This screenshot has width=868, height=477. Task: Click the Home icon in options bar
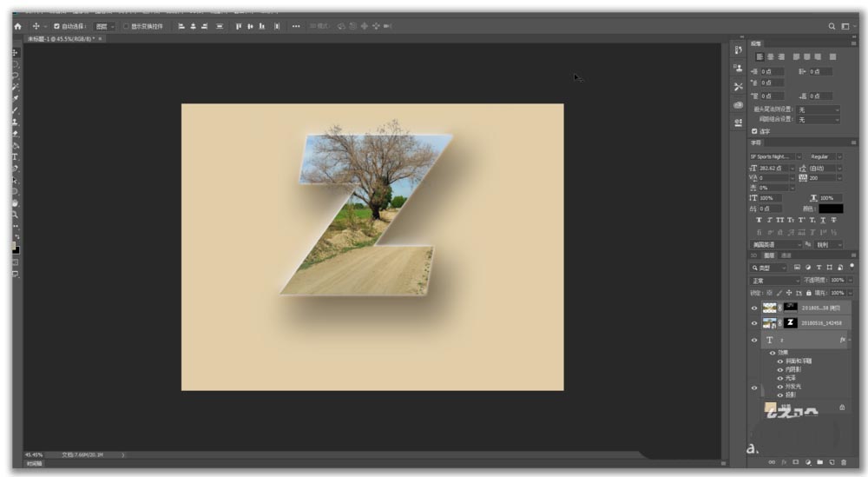point(17,26)
